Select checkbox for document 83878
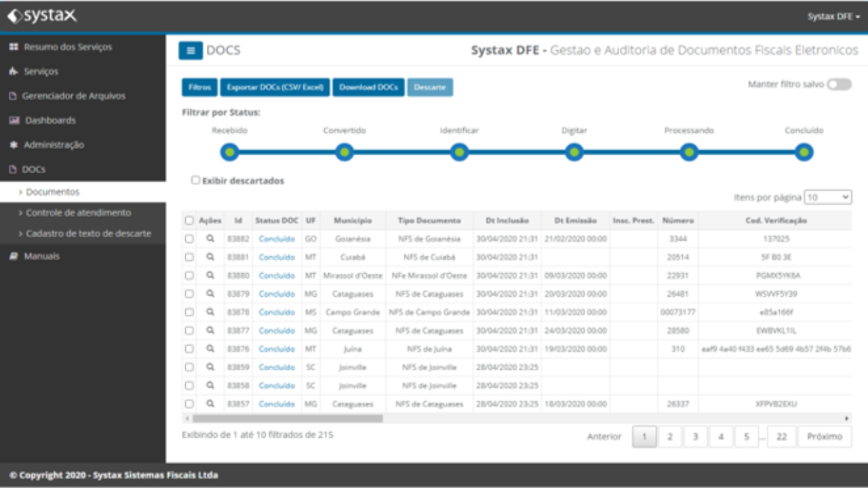 (189, 312)
